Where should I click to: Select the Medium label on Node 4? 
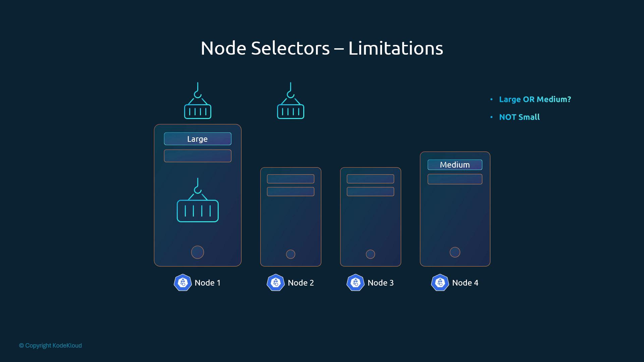pos(455,165)
